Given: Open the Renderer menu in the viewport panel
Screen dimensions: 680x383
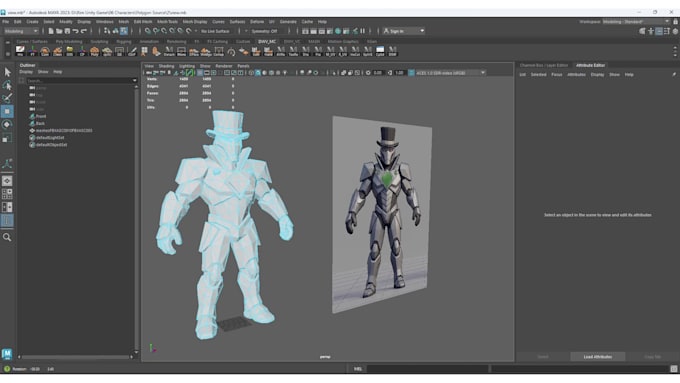Looking at the screenshot, I should pyautogui.click(x=224, y=66).
